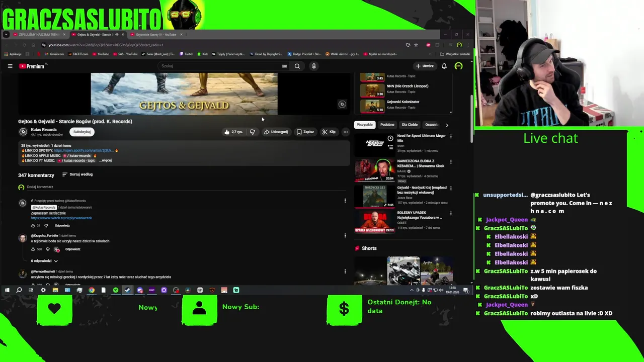Select the Wszystkie filter chip
Image resolution: width=644 pixels, height=362 pixels.
coord(365,125)
